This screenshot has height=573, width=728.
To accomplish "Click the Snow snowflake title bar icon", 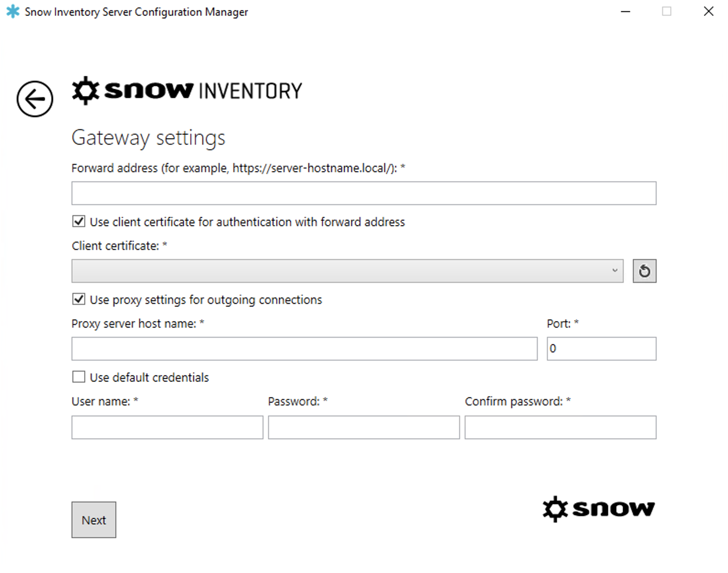I will [x=13, y=11].
